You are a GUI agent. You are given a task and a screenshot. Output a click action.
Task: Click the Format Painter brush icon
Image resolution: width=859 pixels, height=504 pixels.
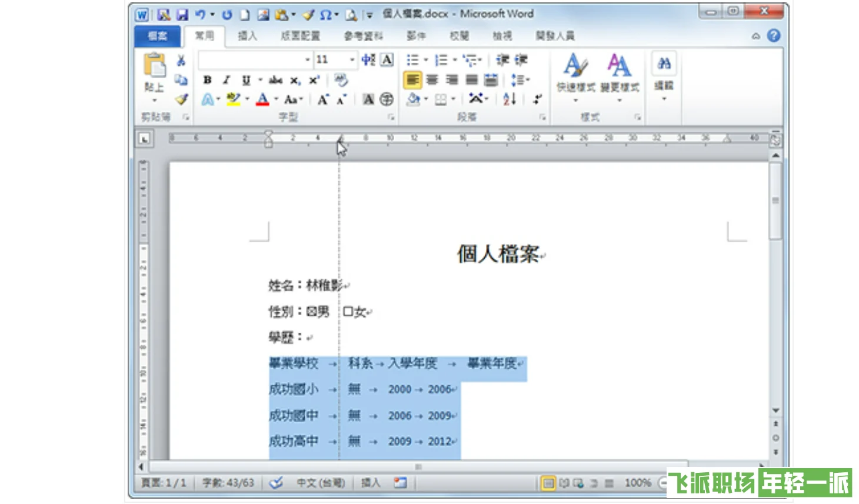coord(181,99)
